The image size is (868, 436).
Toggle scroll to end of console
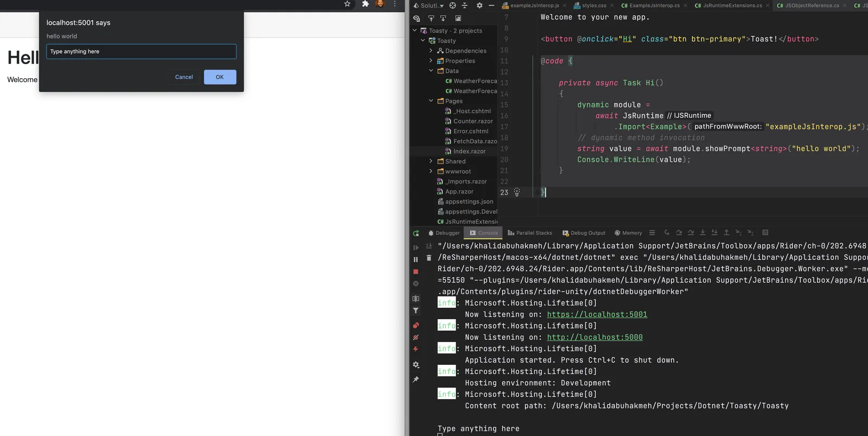(x=429, y=246)
